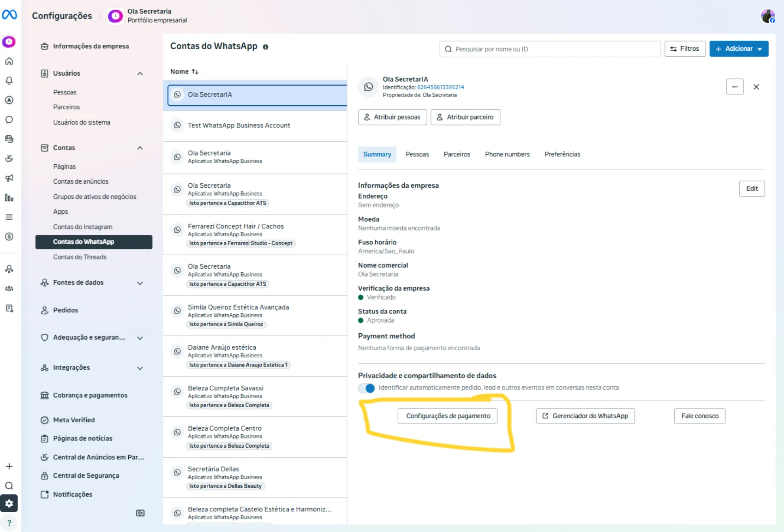The image size is (784, 532).
Task: Click the Meta logo in the left rail
Action: [9, 15]
